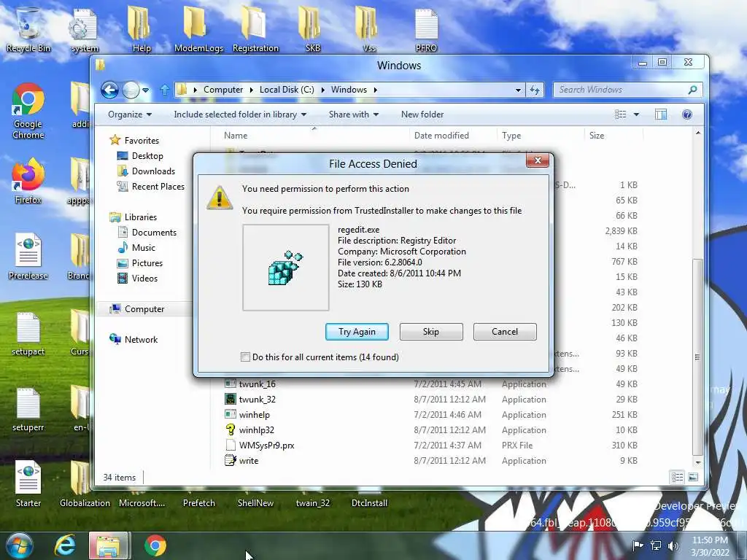The image size is (747, 560).
Task: Select the WMSysPr9.prx file
Action: tap(431, 446)
